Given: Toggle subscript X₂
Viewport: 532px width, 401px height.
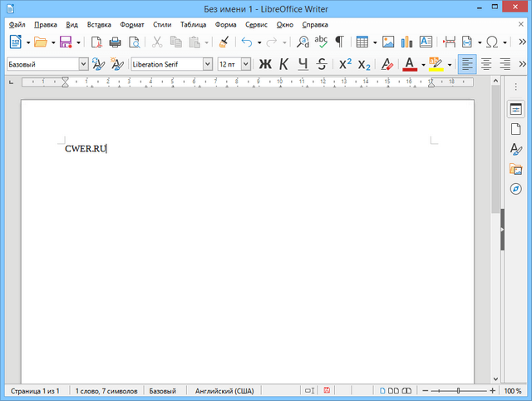Looking at the screenshot, I should click(x=364, y=64).
